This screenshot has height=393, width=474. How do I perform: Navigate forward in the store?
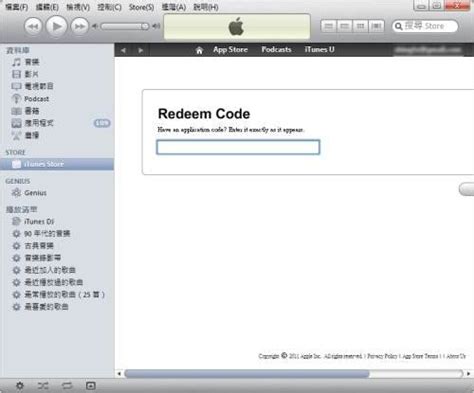point(141,50)
